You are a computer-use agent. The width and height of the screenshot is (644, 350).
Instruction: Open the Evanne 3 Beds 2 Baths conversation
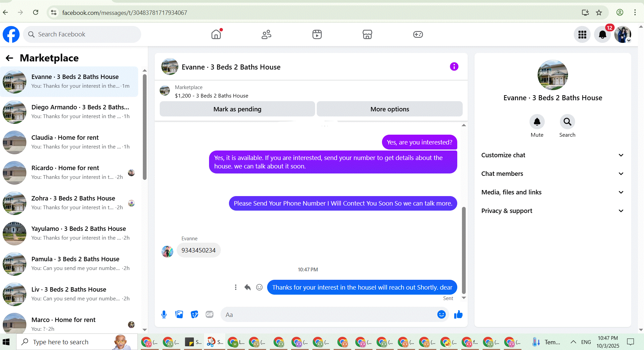pyautogui.click(x=69, y=82)
